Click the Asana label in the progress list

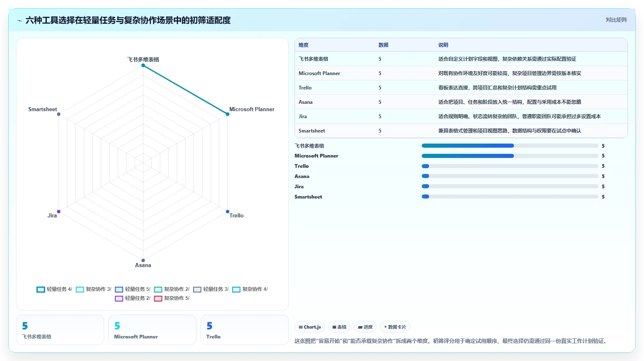302,176
